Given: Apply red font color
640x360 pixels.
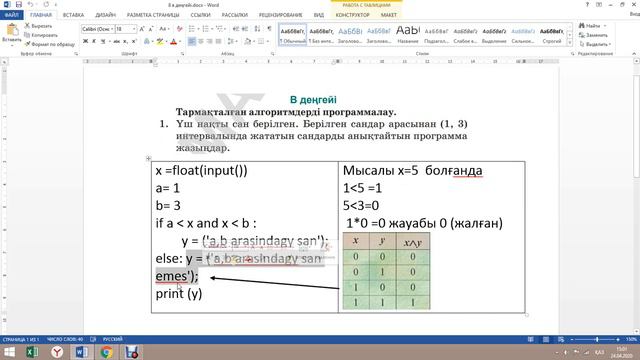Looking at the screenshot, I should coord(173,41).
